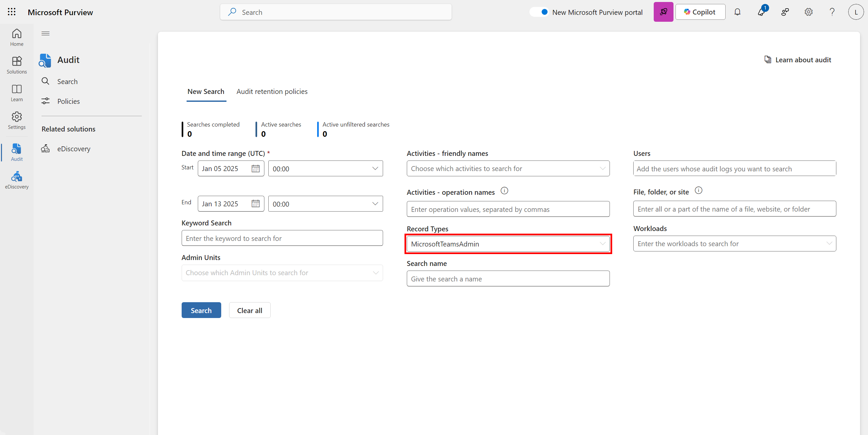The image size is (868, 435).
Task: Focus the Keyword Search input
Action: tap(282, 238)
